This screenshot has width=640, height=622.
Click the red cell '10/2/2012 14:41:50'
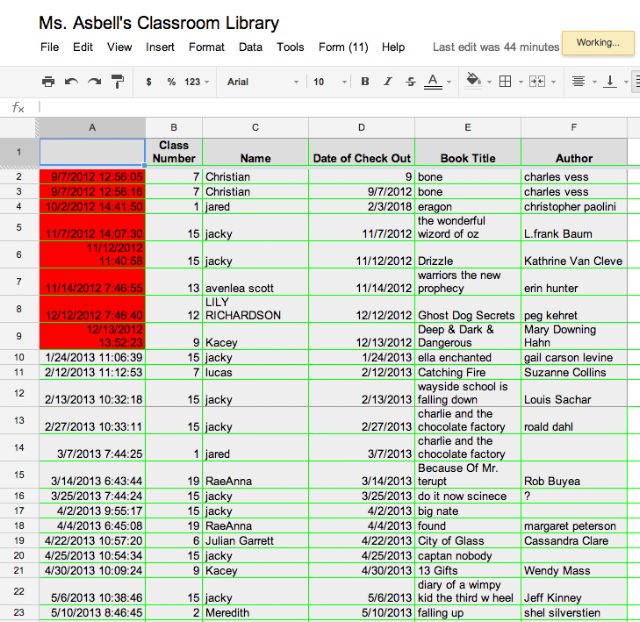(x=92, y=207)
